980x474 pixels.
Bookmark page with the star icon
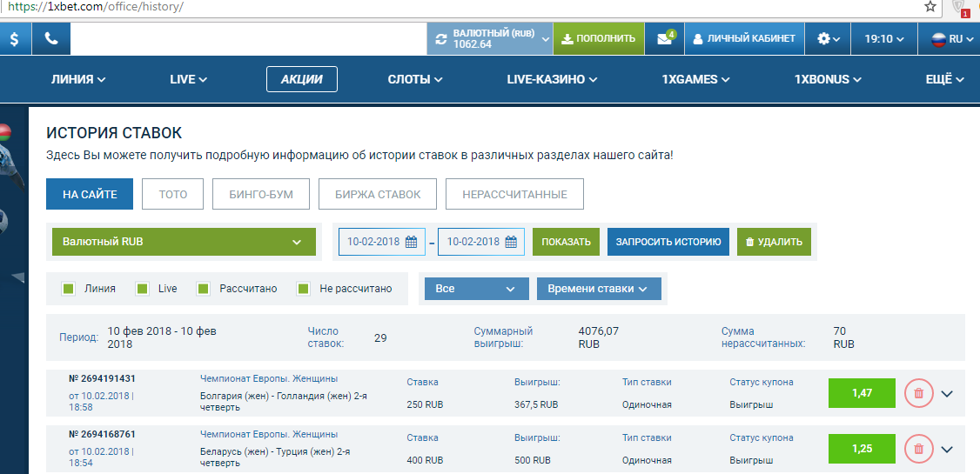tap(930, 7)
